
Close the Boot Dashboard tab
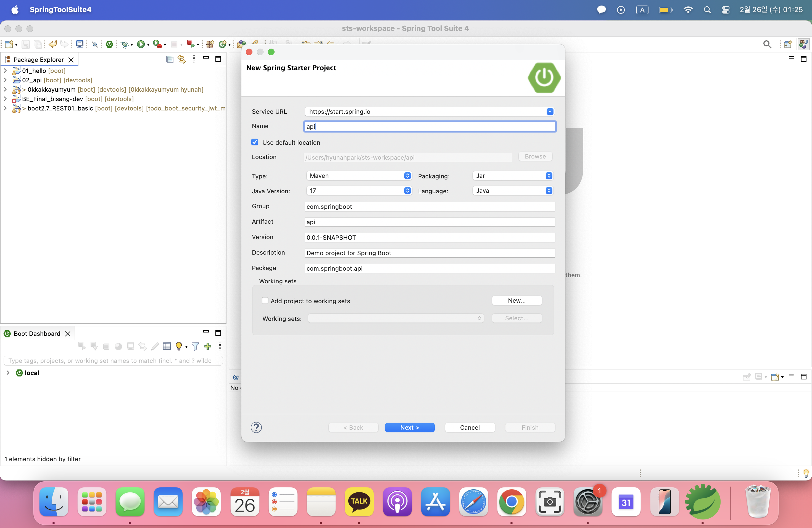[68, 334]
